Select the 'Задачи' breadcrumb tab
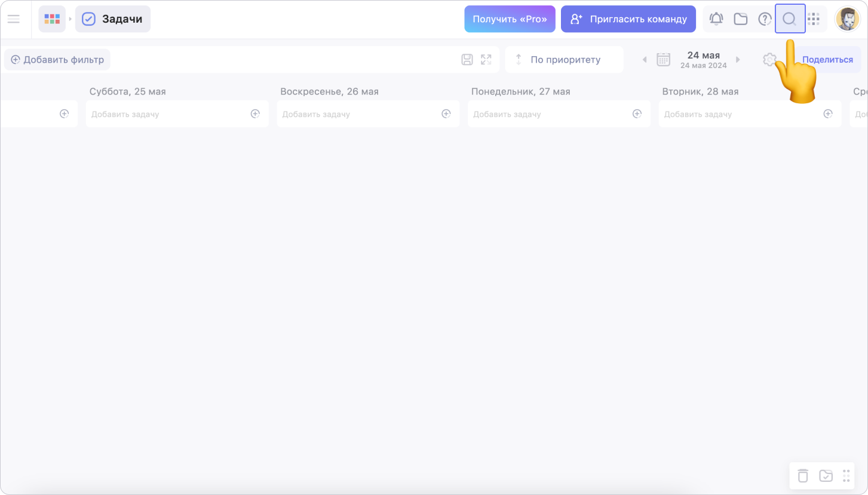The image size is (868, 495). [113, 19]
